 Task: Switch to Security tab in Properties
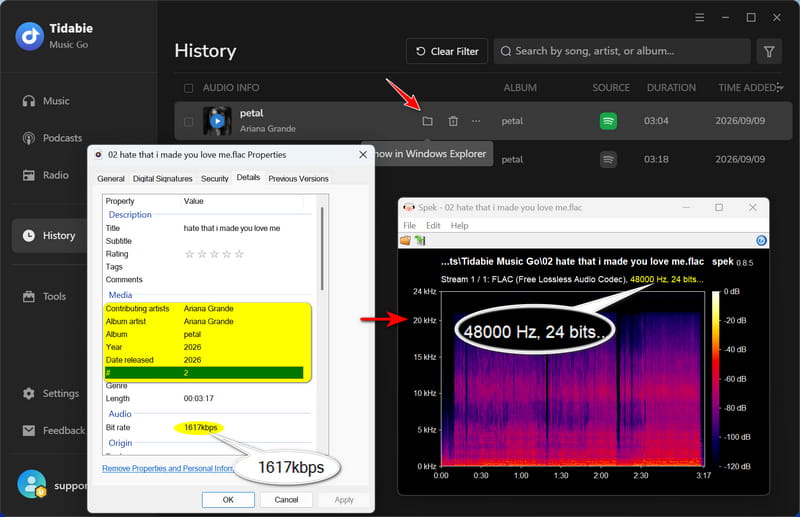214,179
